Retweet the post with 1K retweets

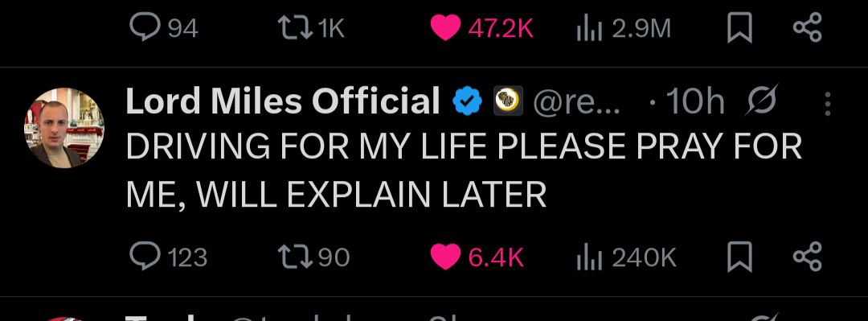[311, 27]
